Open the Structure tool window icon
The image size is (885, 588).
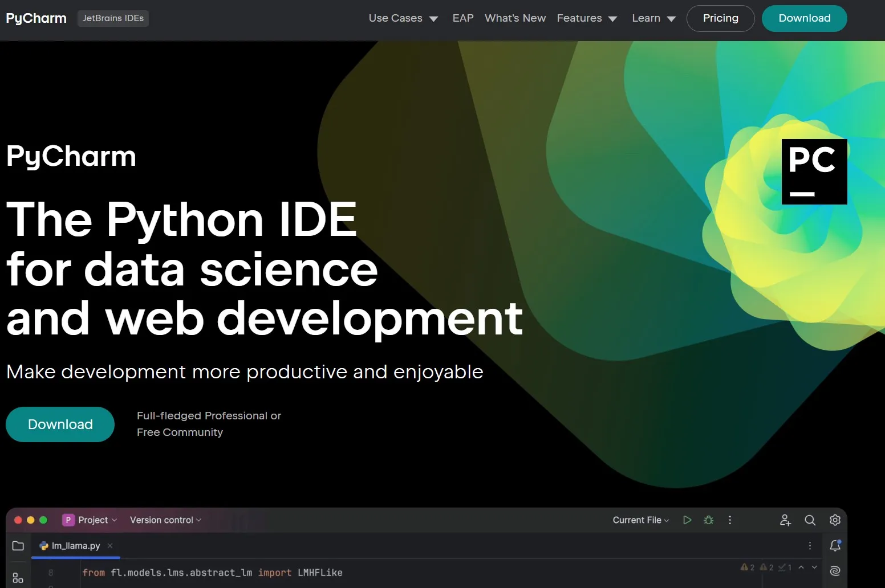point(18,578)
